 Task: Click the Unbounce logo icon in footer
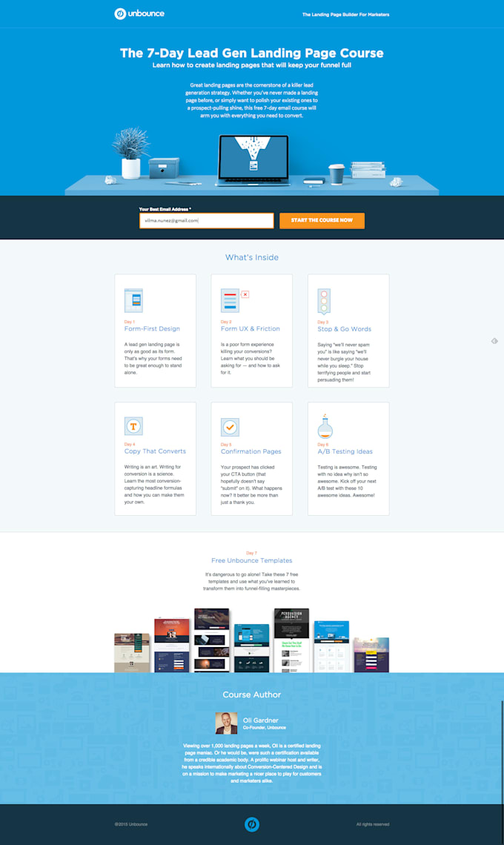point(252,824)
